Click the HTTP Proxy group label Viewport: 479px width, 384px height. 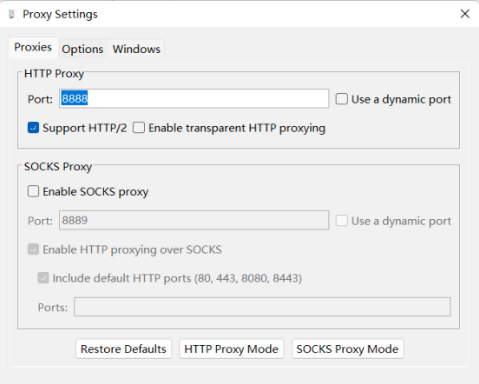point(54,74)
